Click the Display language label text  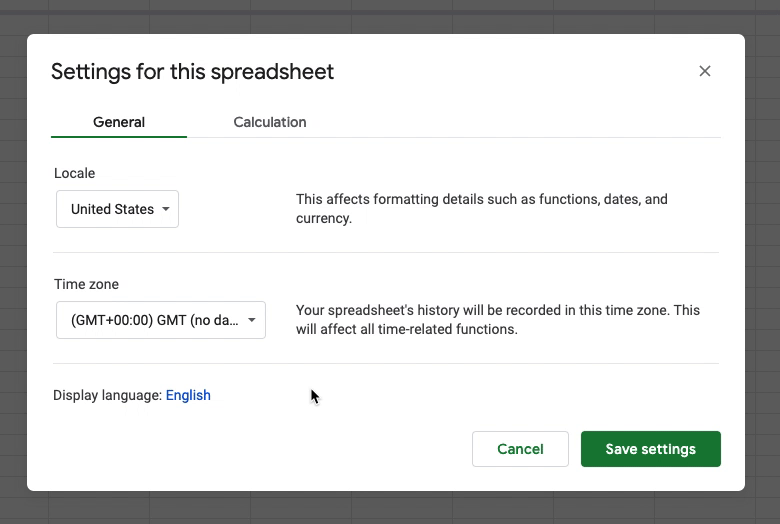tap(107, 395)
